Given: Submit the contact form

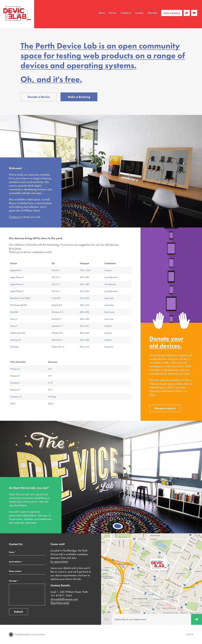Looking at the screenshot, I should pyautogui.click(x=18, y=612).
